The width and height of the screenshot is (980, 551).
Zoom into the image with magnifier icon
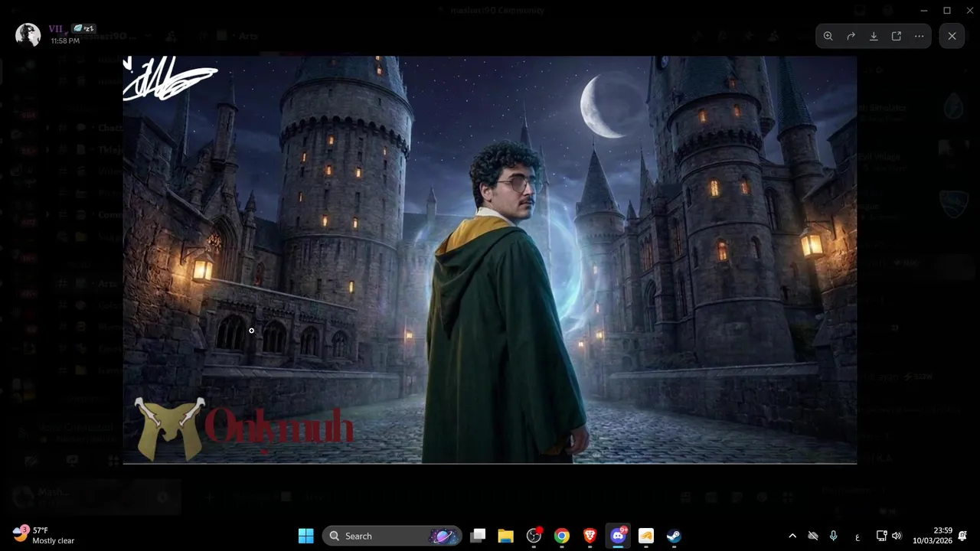828,36
